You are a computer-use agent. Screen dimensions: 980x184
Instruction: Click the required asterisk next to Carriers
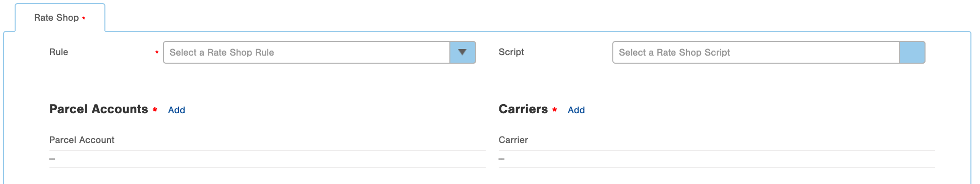555,110
